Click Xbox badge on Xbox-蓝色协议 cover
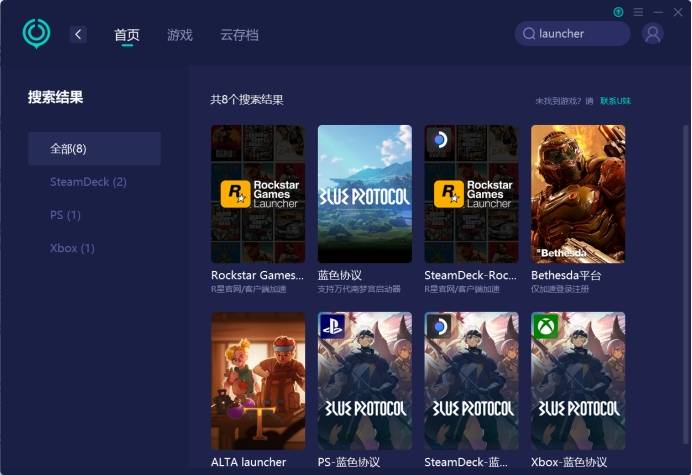This screenshot has width=692, height=475. click(545, 326)
